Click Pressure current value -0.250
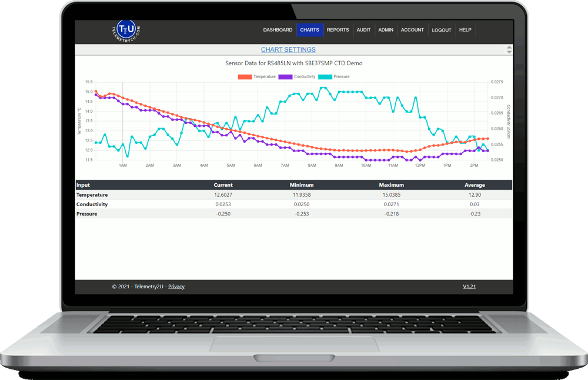This screenshot has width=588, height=380. click(223, 214)
